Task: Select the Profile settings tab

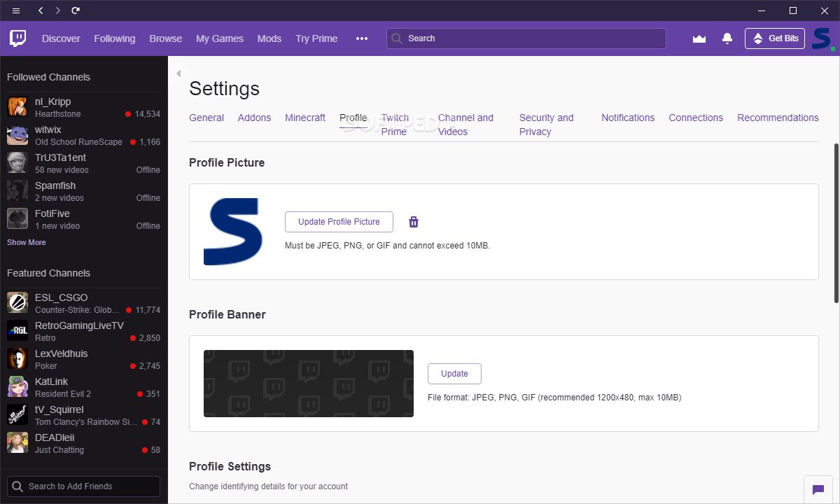Action: (353, 118)
